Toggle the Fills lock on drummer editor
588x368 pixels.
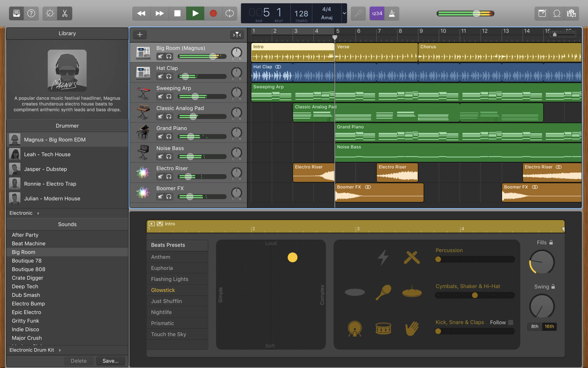pyautogui.click(x=551, y=242)
